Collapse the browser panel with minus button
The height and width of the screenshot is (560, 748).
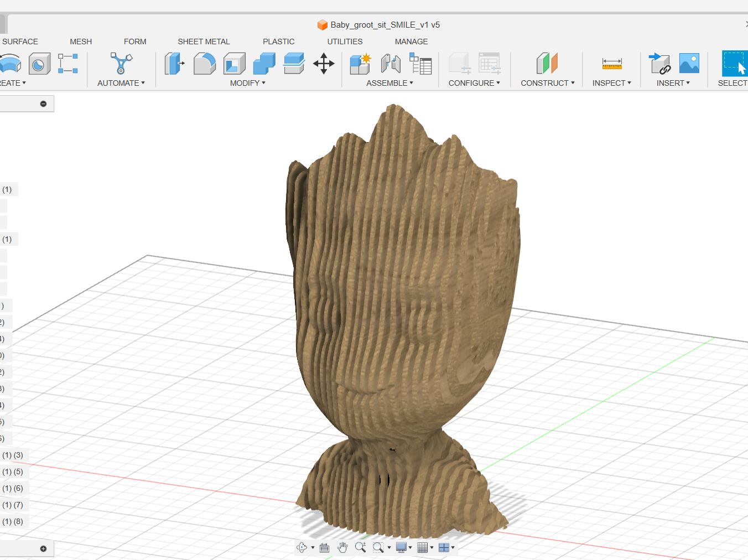[43, 104]
